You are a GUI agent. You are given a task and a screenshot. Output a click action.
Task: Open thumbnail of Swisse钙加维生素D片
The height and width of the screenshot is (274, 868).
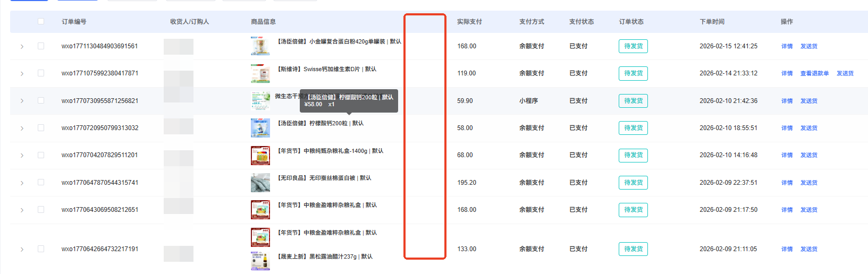point(260,73)
